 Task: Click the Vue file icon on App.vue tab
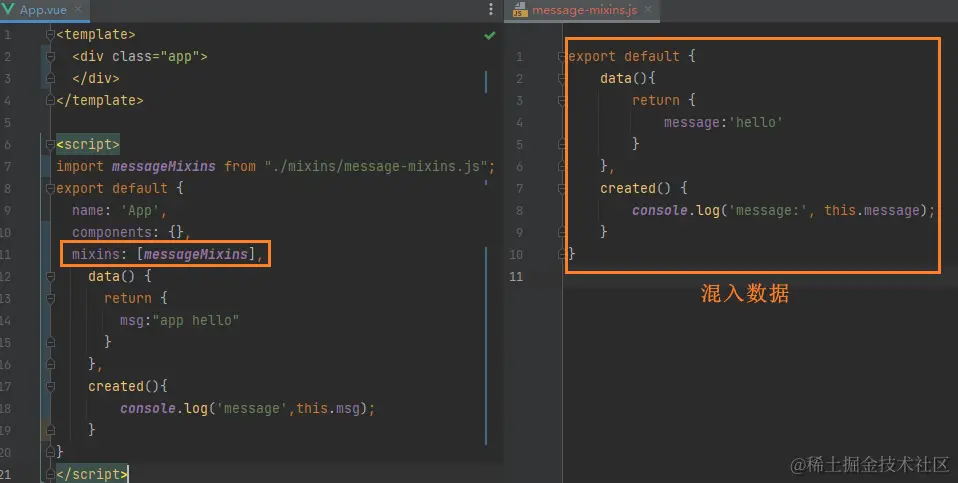click(9, 9)
